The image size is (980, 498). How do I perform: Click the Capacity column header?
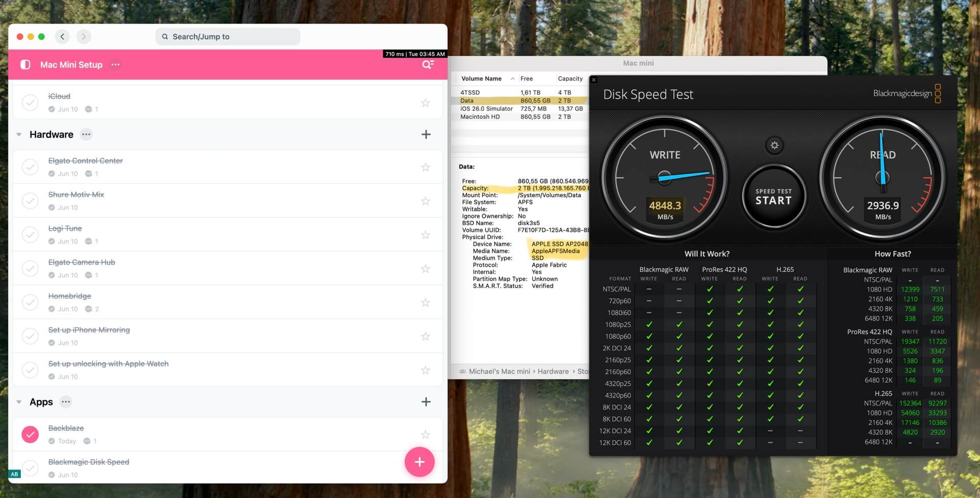[570, 79]
